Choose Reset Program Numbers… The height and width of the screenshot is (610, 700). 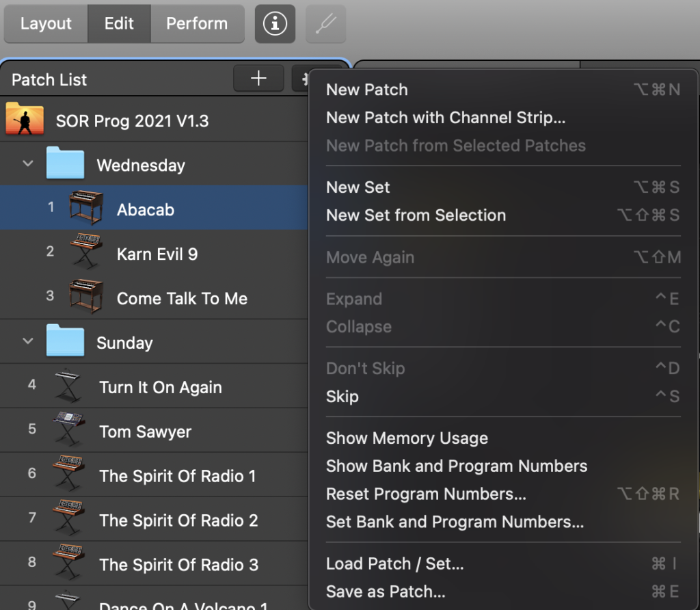[x=503, y=494]
